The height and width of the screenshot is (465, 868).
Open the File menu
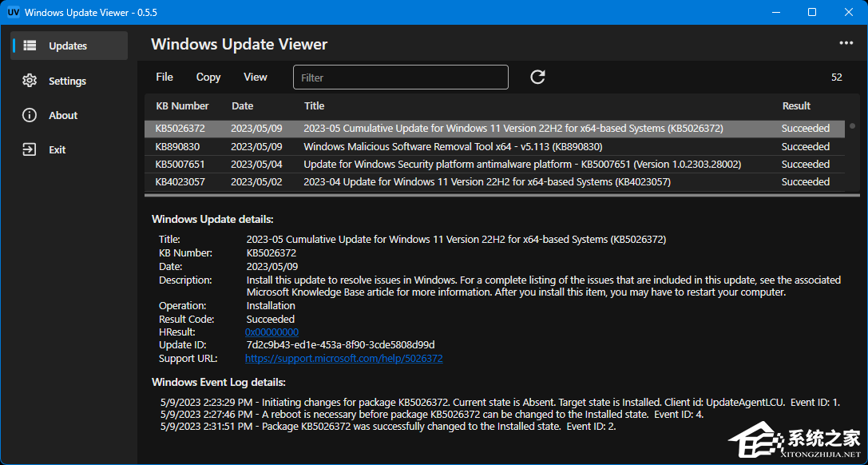[x=164, y=77]
